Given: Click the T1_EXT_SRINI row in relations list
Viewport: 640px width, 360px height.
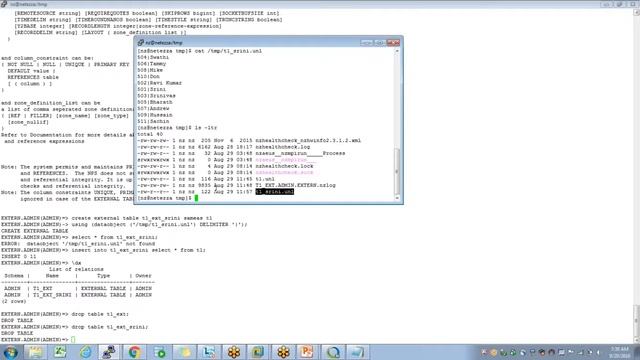Looking at the screenshot, I should point(78,295).
